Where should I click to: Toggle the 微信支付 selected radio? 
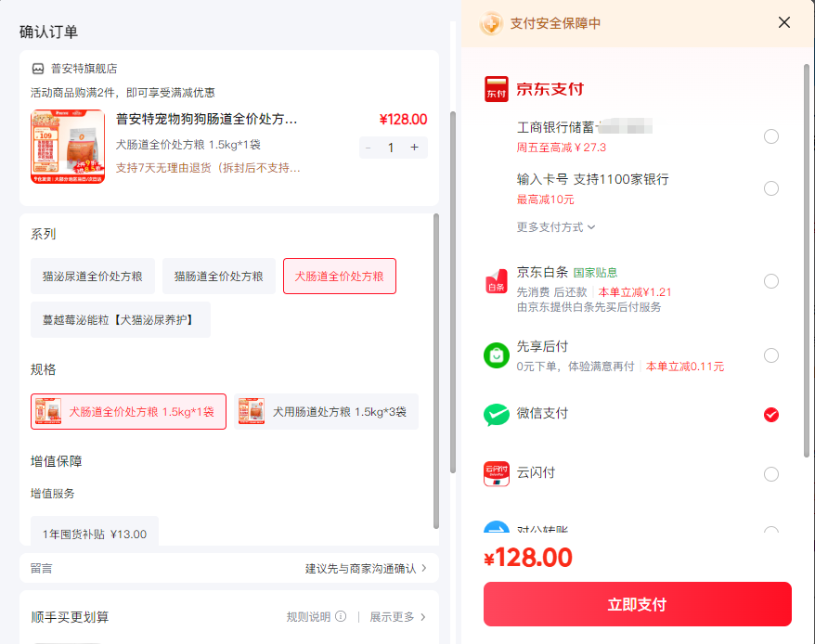pyautogui.click(x=771, y=415)
